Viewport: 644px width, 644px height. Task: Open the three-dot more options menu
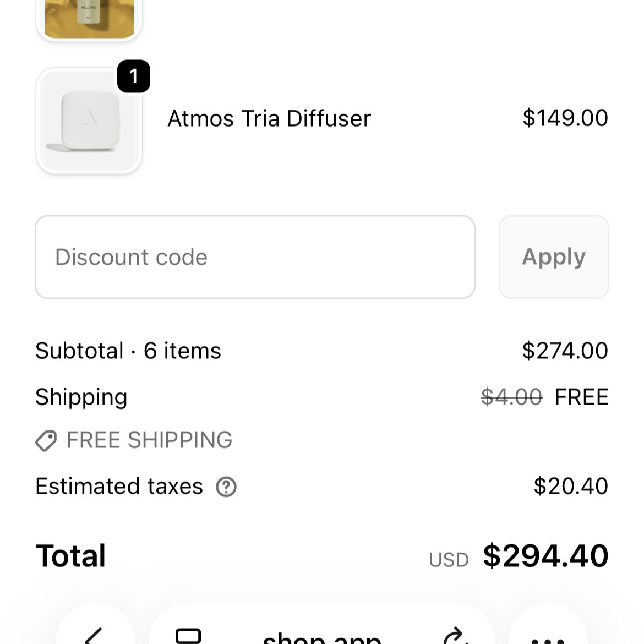pyautogui.click(x=548, y=638)
